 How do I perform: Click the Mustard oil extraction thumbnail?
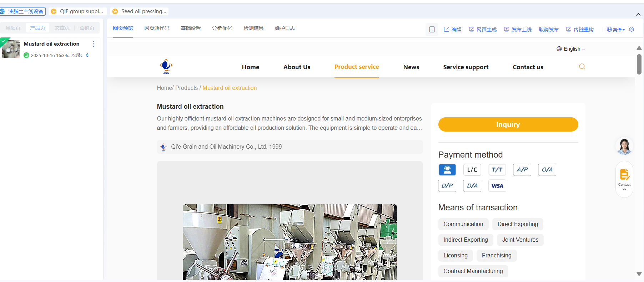tap(11, 49)
